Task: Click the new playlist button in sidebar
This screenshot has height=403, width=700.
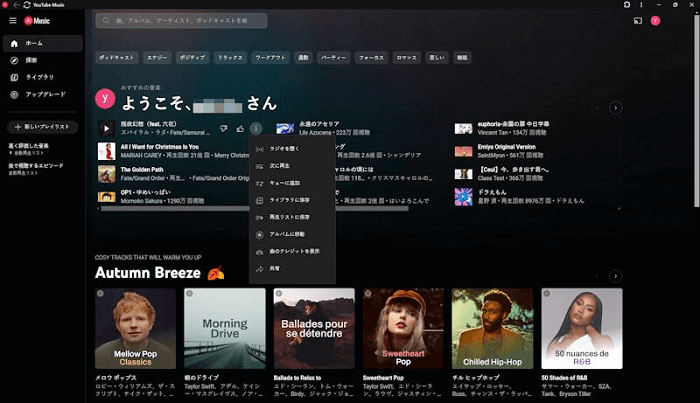Action: click(42, 127)
